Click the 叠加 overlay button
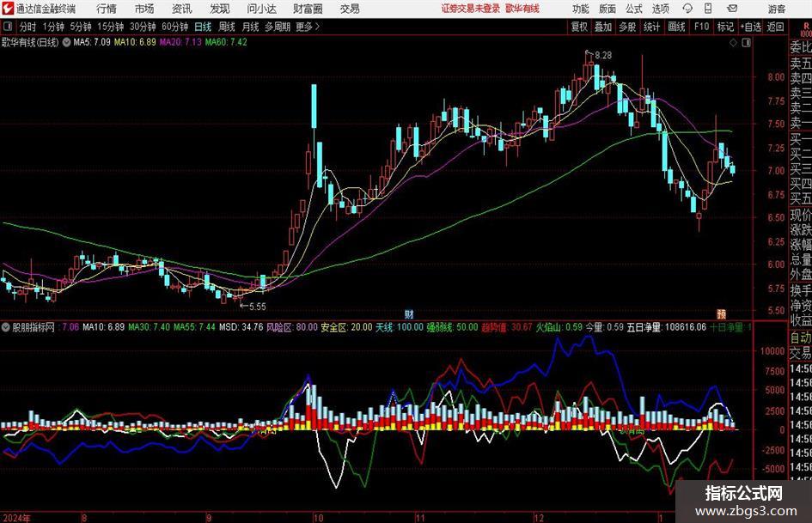 point(603,27)
